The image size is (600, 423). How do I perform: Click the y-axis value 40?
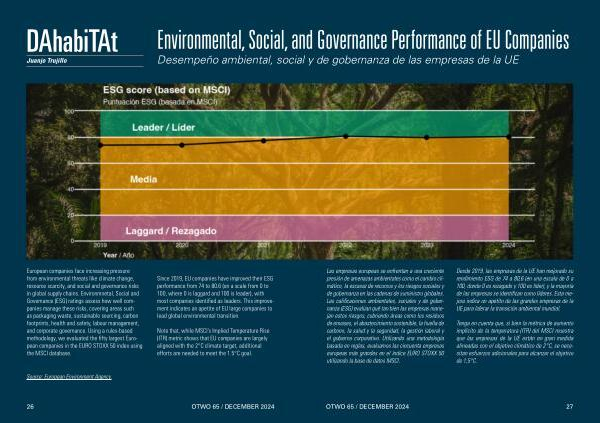click(x=70, y=189)
